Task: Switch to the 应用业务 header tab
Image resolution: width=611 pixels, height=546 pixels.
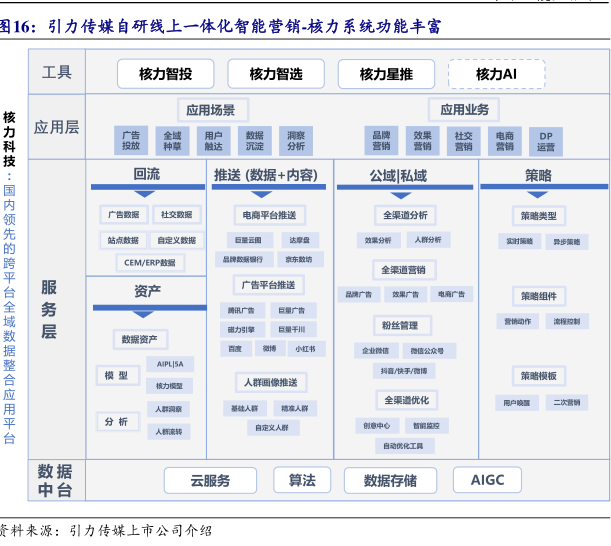Action: pyautogui.click(x=465, y=109)
